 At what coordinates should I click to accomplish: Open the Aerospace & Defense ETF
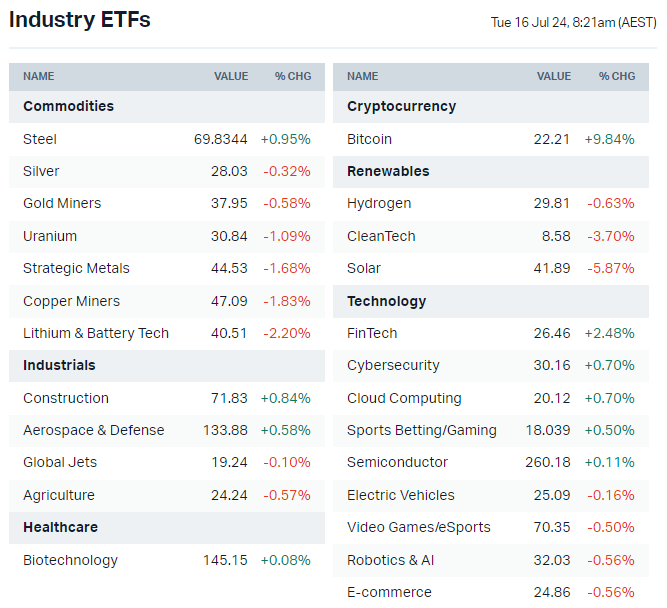93,430
